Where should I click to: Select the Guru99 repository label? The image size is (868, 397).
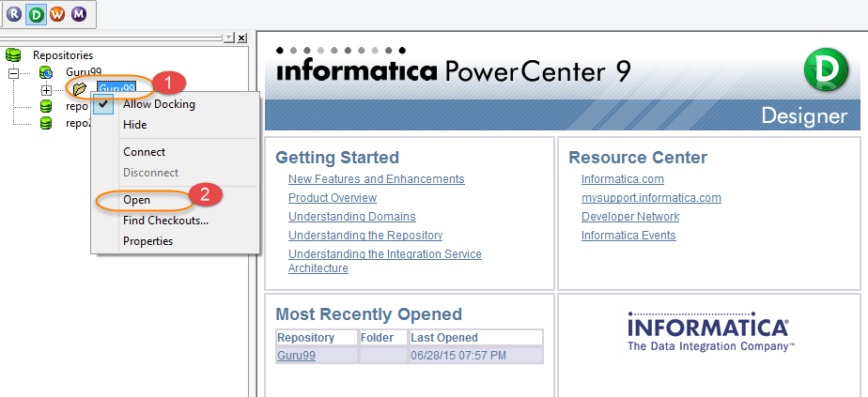(x=85, y=72)
